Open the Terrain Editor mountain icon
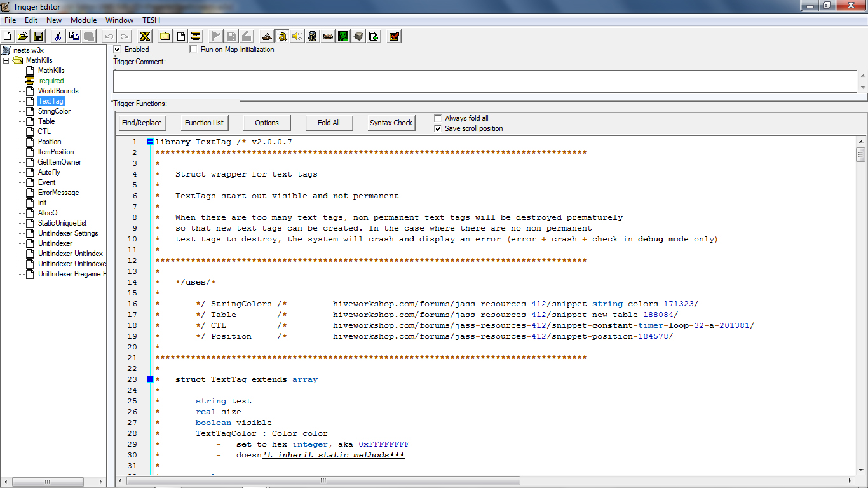 [x=267, y=36]
